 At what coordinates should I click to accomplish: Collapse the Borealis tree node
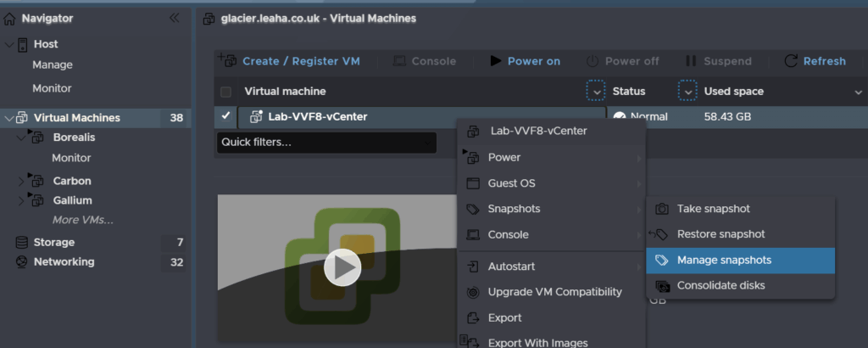(21, 138)
